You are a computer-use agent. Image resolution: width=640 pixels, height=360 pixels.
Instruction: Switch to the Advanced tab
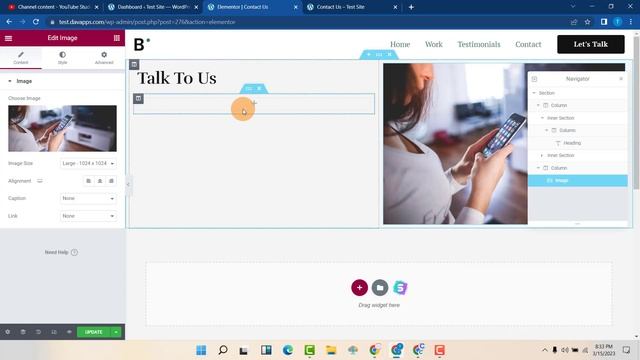pos(104,58)
